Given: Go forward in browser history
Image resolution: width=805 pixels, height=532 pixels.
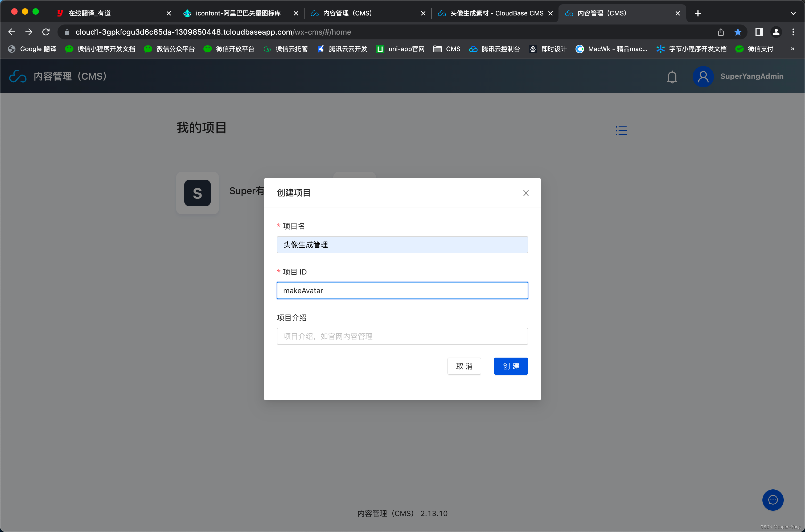Looking at the screenshot, I should 29,32.
